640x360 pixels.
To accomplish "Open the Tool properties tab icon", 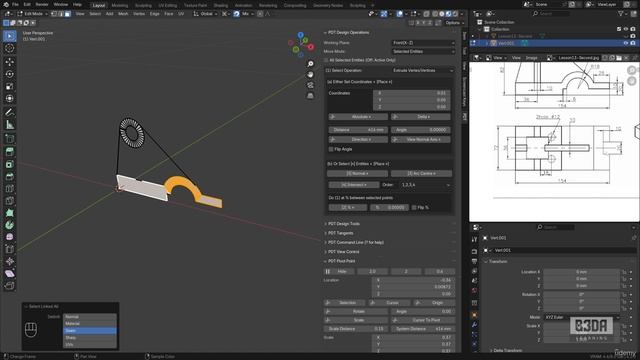I will click(x=474, y=240).
